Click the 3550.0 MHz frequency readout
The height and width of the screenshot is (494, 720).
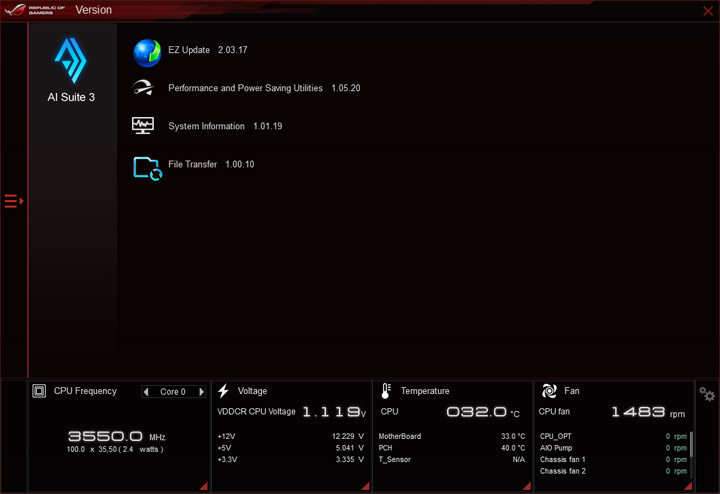coord(117,436)
